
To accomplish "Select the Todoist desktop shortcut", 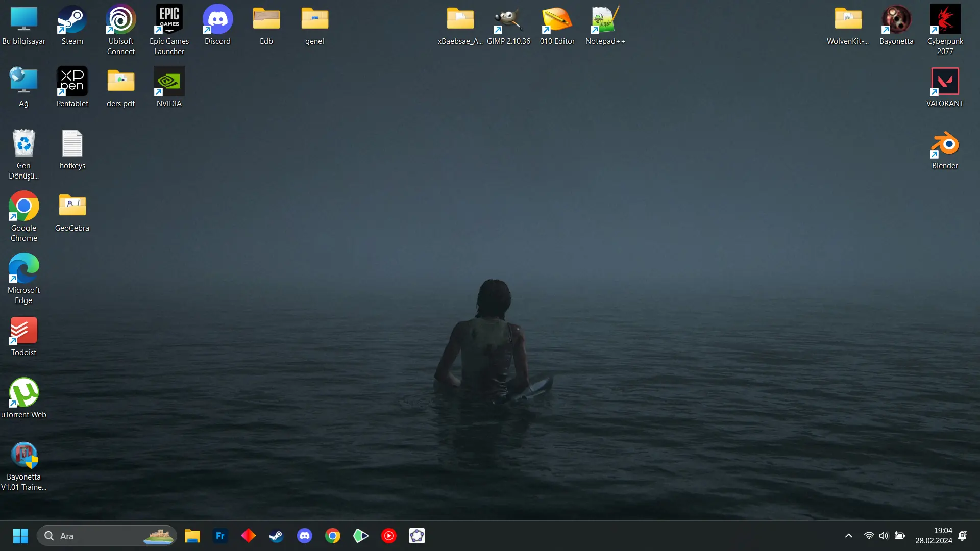I will pyautogui.click(x=24, y=337).
